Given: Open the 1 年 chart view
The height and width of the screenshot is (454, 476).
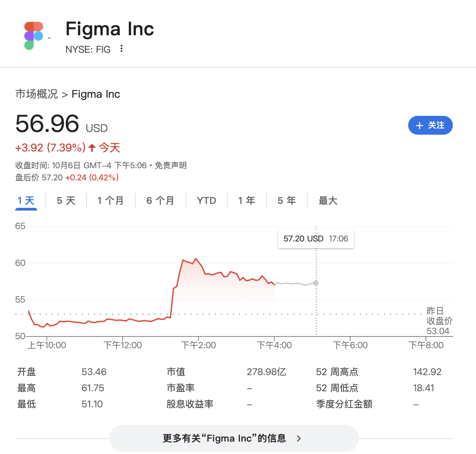Looking at the screenshot, I should coord(246,200).
